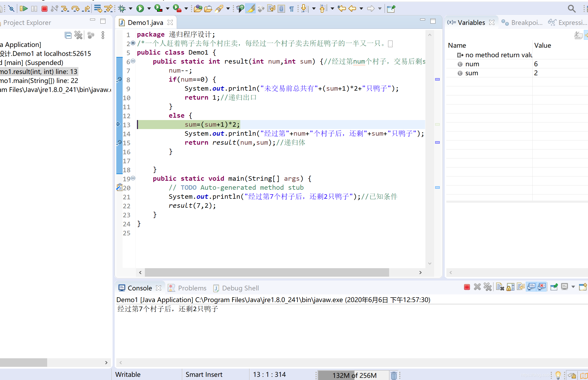Close the Demo1.java editor tab

tap(170, 23)
